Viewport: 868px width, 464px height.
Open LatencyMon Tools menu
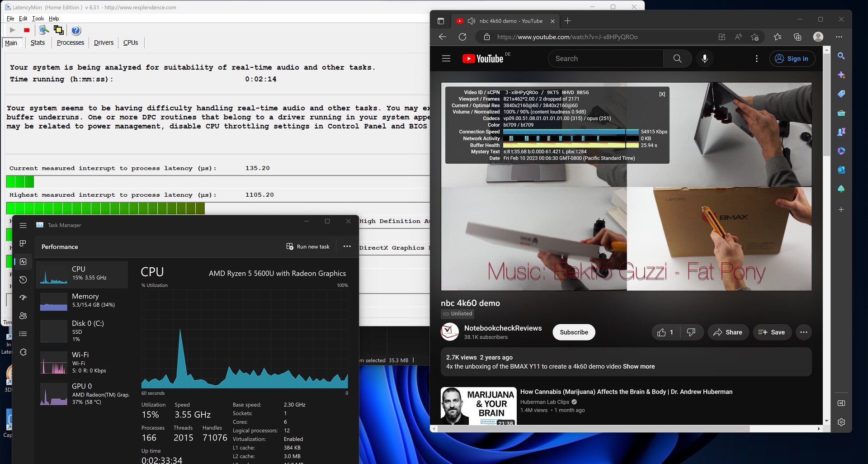[x=38, y=19]
